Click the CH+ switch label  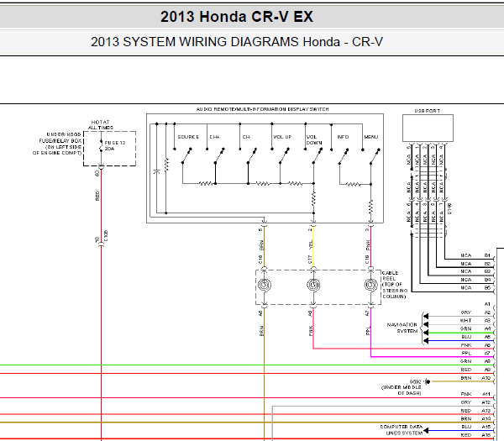pos(214,137)
